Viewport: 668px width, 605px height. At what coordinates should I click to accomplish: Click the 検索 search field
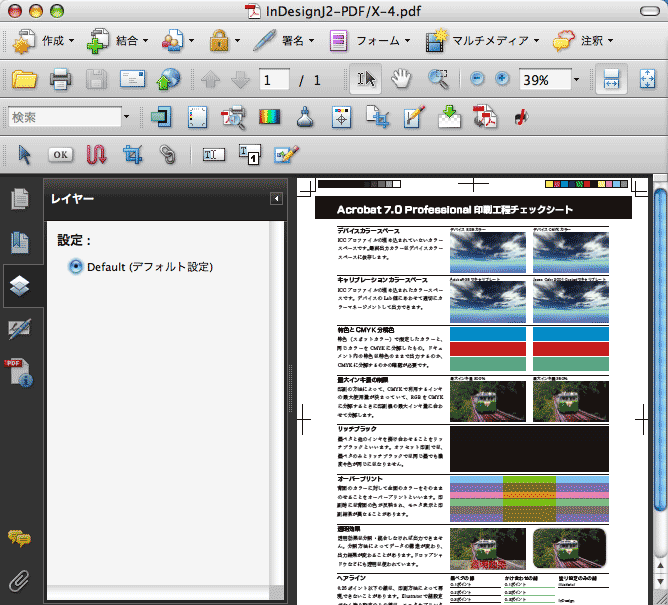pyautogui.click(x=65, y=117)
